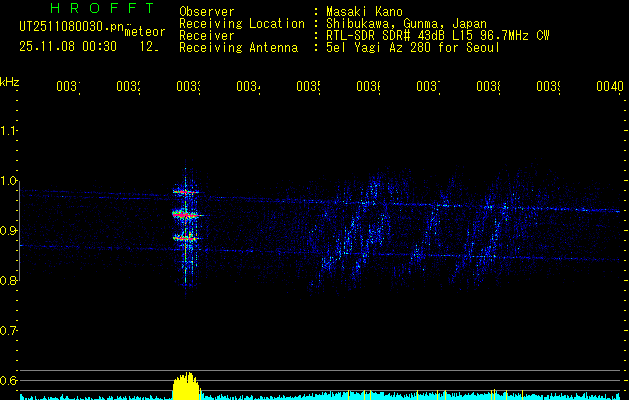Click the leftmost time marker on the axis
The image size is (629, 400).
[x=67, y=87]
